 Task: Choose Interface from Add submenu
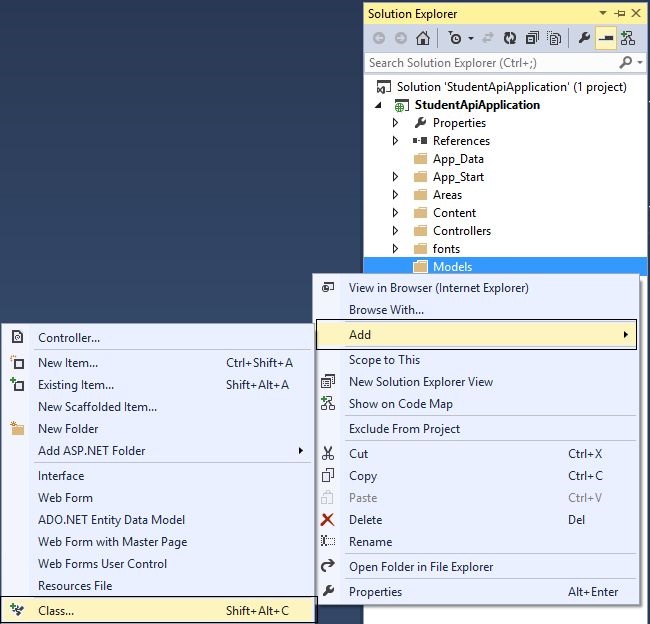pos(158,476)
